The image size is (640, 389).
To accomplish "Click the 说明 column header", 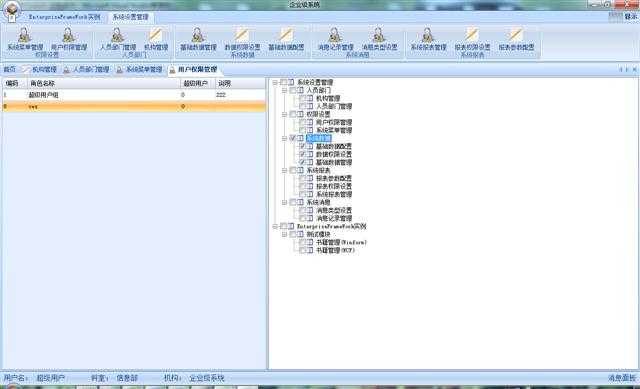I will click(240, 83).
